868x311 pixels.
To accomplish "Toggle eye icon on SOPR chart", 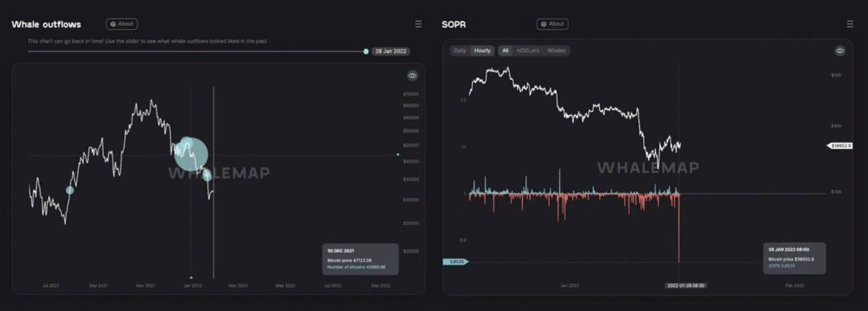I will pyautogui.click(x=839, y=51).
